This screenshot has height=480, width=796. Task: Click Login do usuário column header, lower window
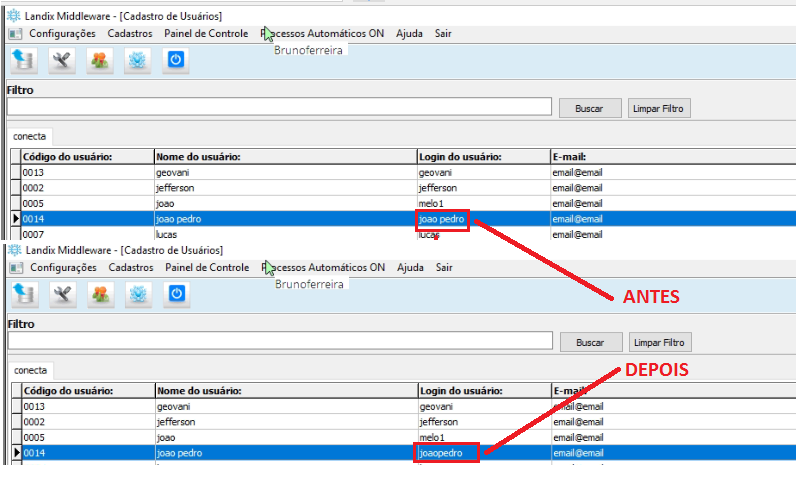(x=485, y=391)
